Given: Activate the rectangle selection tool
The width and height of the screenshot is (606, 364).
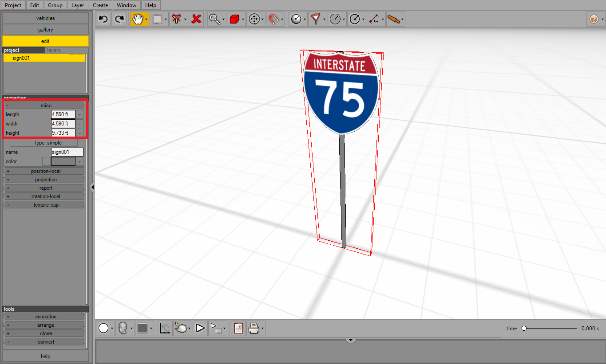Looking at the screenshot, I should [157, 19].
